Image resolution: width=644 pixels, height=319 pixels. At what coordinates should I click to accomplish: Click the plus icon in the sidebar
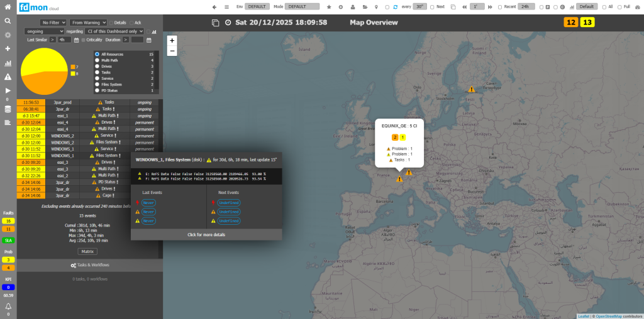pos(8,48)
